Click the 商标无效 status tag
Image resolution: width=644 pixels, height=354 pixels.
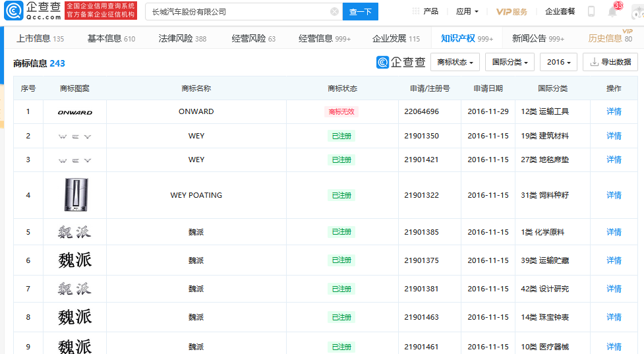pos(341,111)
